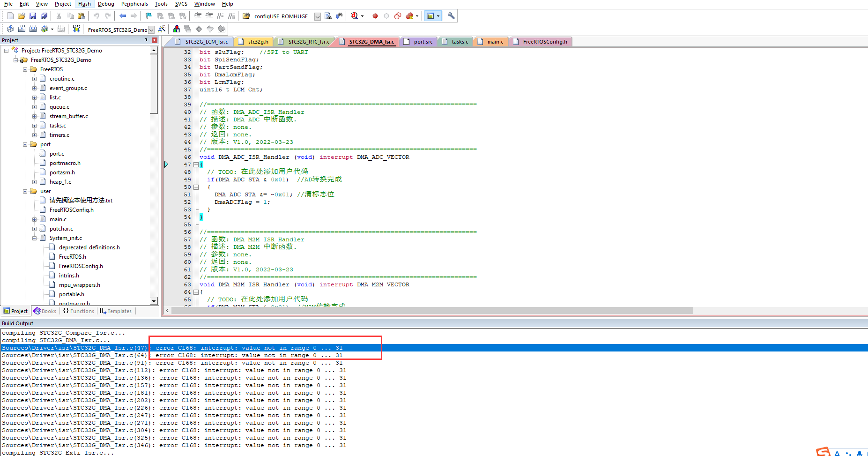The image size is (868, 456).
Task: Open Configuration with the wrench icon
Action: tap(451, 16)
